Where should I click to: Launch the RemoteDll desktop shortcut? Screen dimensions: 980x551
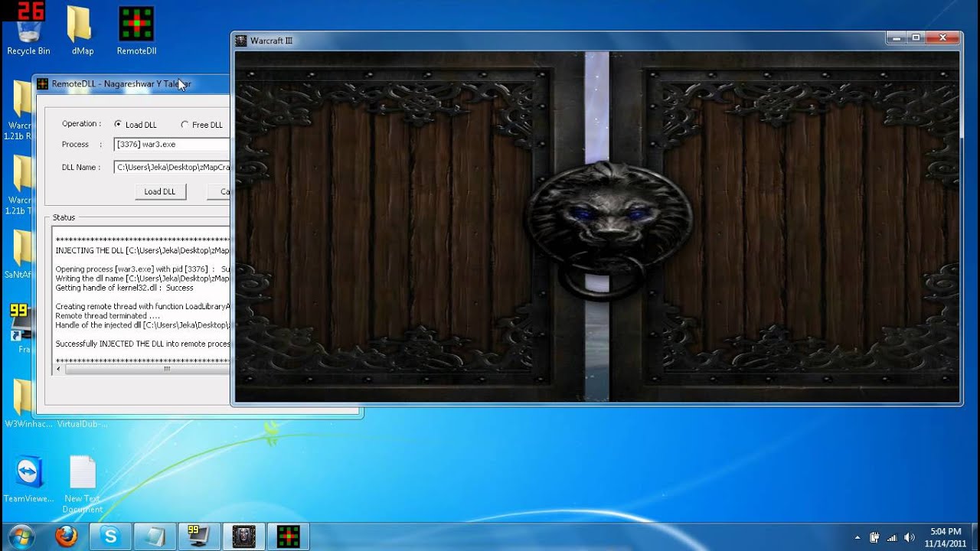click(x=136, y=31)
